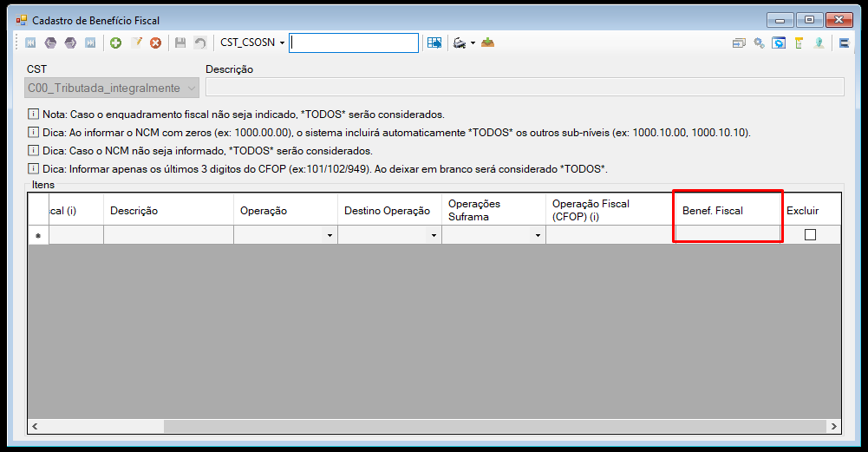Go to the first record arrow icon
Viewport: 868px width, 452px height.
(x=30, y=43)
